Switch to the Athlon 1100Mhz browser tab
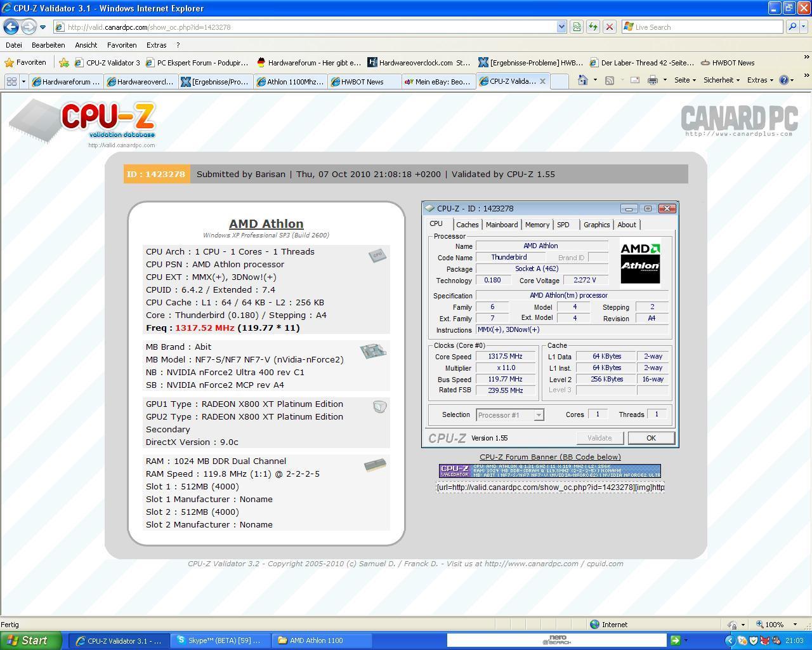 click(x=290, y=81)
